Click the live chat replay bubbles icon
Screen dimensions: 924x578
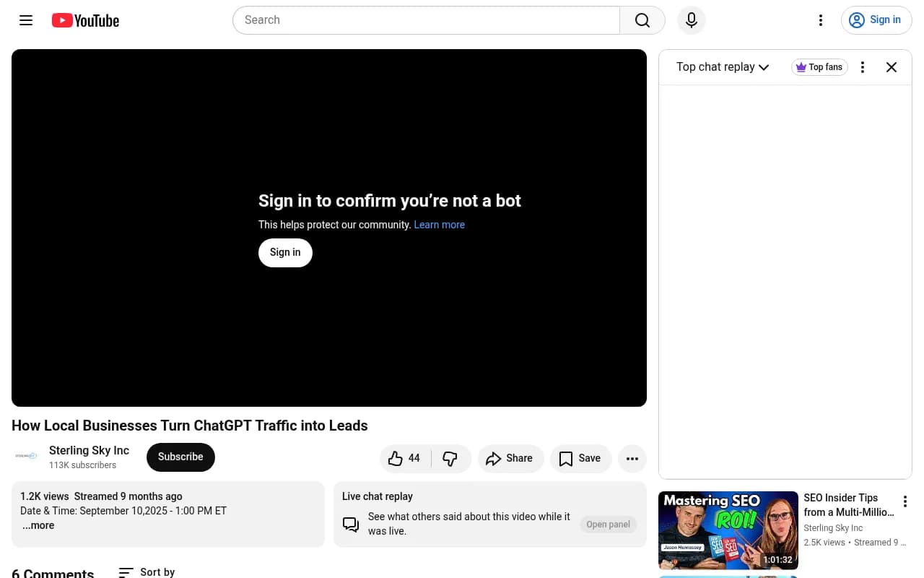click(351, 525)
